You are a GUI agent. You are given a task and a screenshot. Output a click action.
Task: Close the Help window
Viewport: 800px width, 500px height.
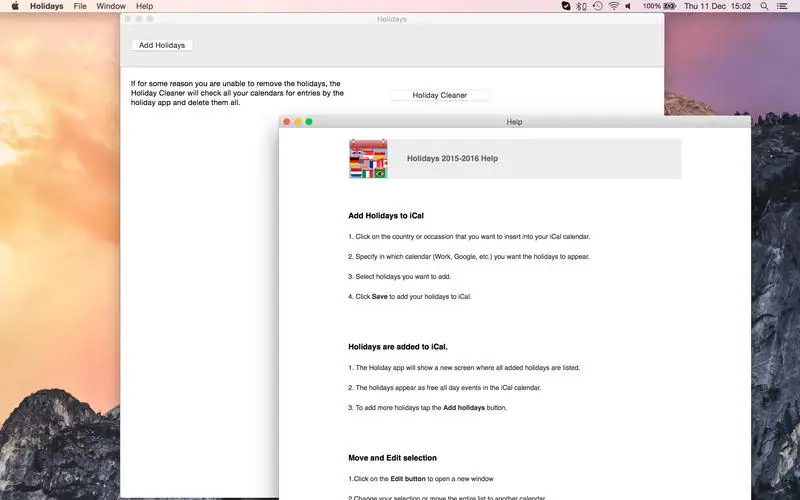click(x=286, y=121)
